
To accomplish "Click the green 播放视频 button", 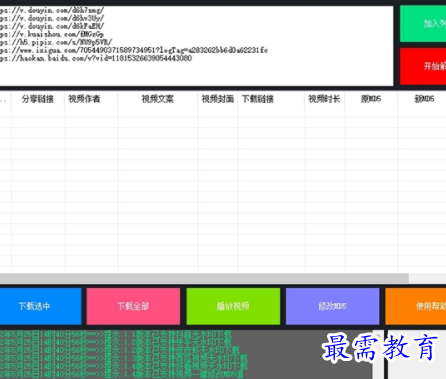I will (x=233, y=306).
